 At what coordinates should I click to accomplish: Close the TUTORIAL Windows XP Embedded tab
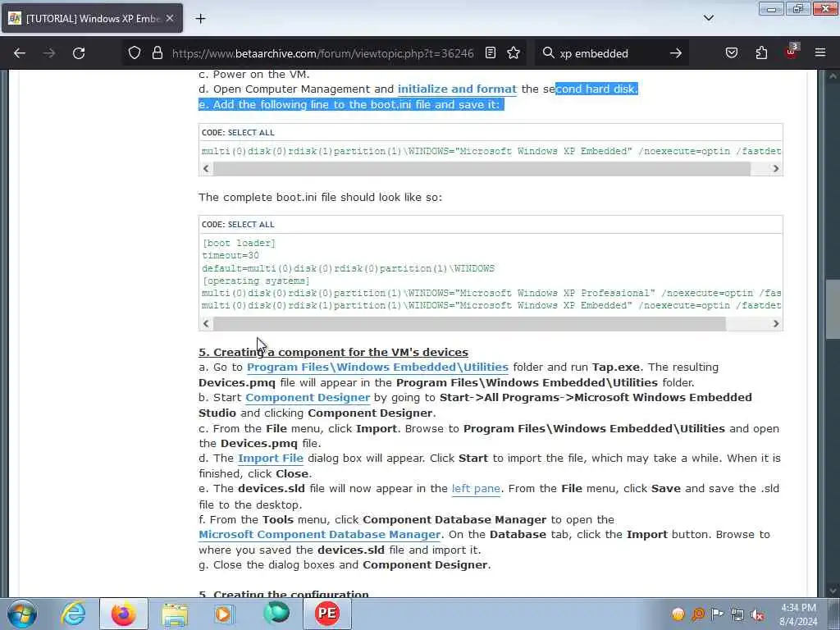tap(170, 19)
